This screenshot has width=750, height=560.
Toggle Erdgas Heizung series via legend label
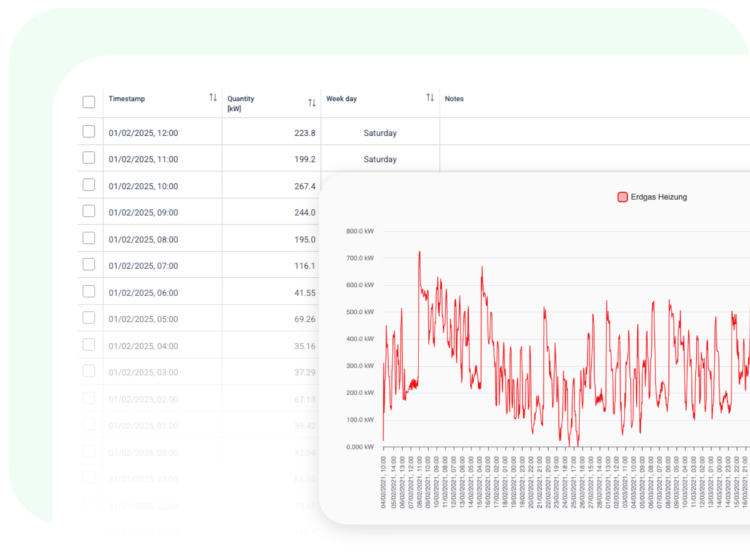coord(658,197)
